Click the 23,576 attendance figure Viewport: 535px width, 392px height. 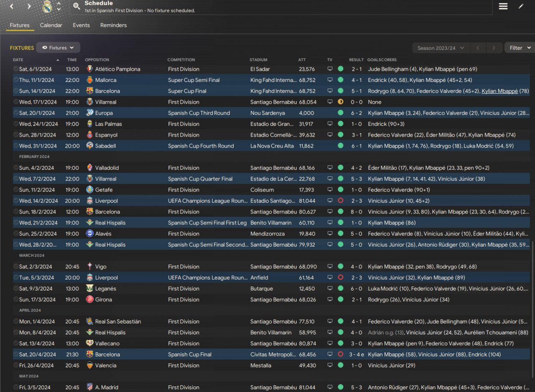pyautogui.click(x=307, y=69)
